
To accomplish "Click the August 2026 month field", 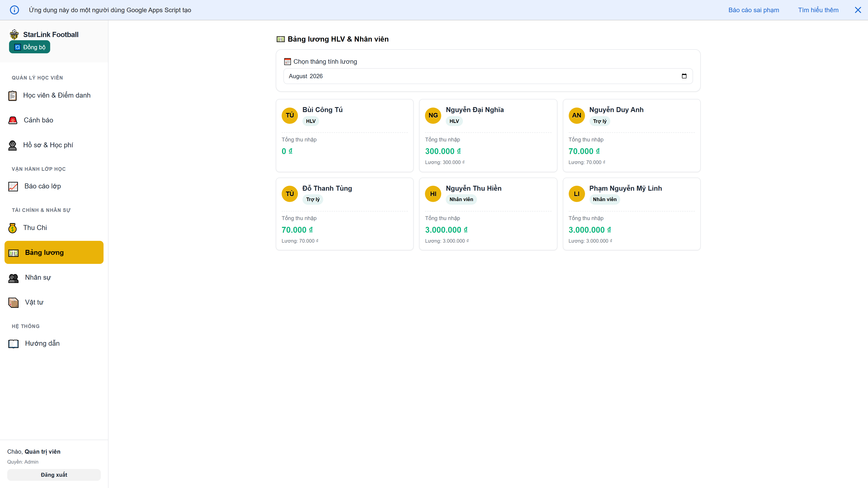I will tap(488, 76).
